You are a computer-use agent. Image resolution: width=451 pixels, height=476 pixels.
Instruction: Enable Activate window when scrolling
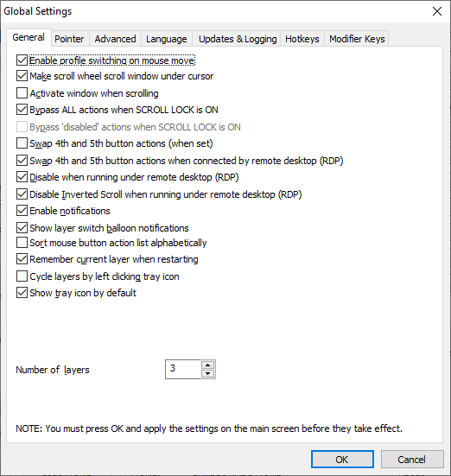(22, 93)
